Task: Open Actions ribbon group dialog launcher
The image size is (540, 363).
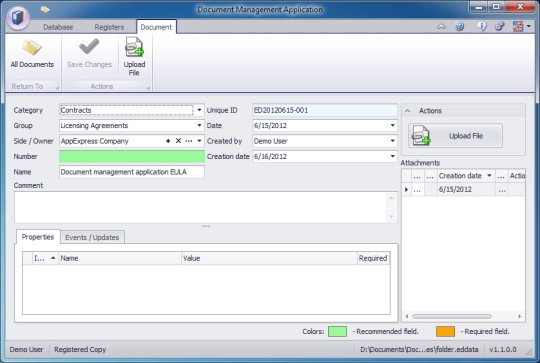Action: pos(148,88)
